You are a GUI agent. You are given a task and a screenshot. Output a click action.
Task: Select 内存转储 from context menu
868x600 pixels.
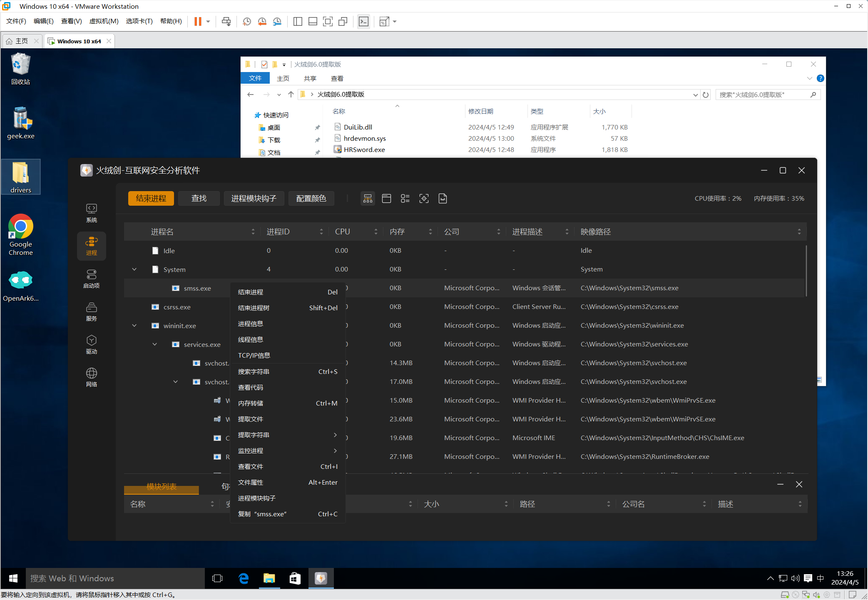(288, 403)
